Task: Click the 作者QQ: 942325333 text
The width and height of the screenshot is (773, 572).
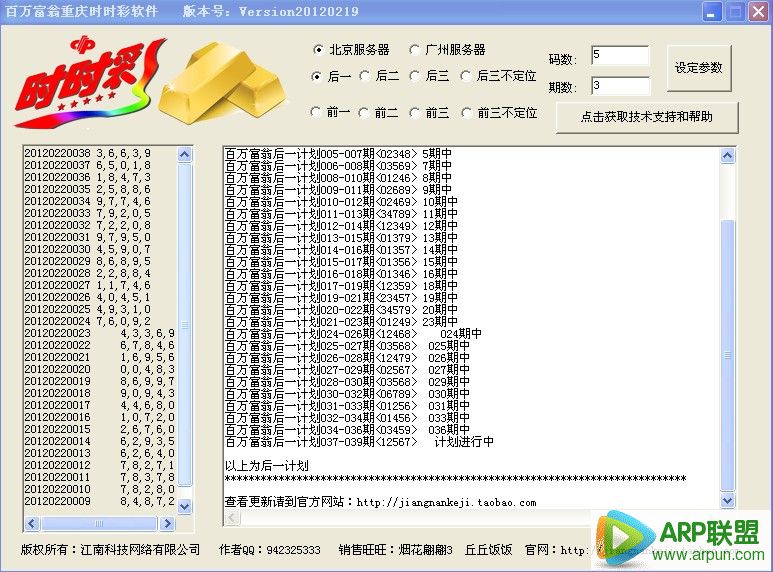Action: pyautogui.click(x=270, y=550)
